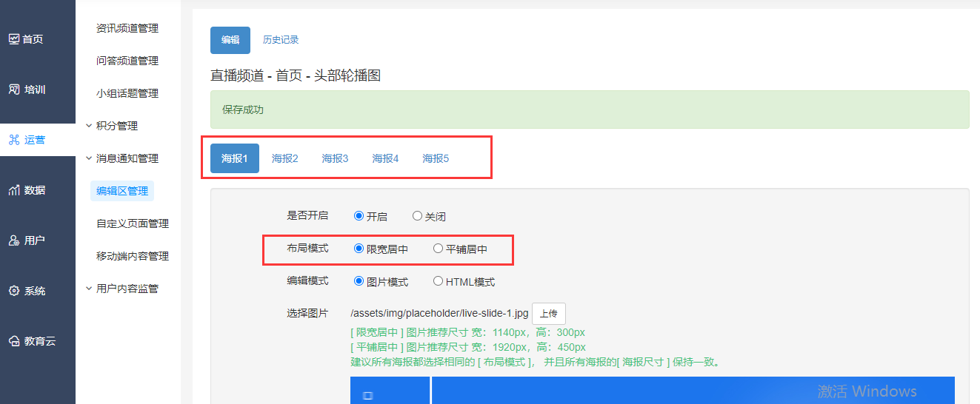Switch to the 海报2 tab
The image size is (980, 404).
tap(285, 158)
